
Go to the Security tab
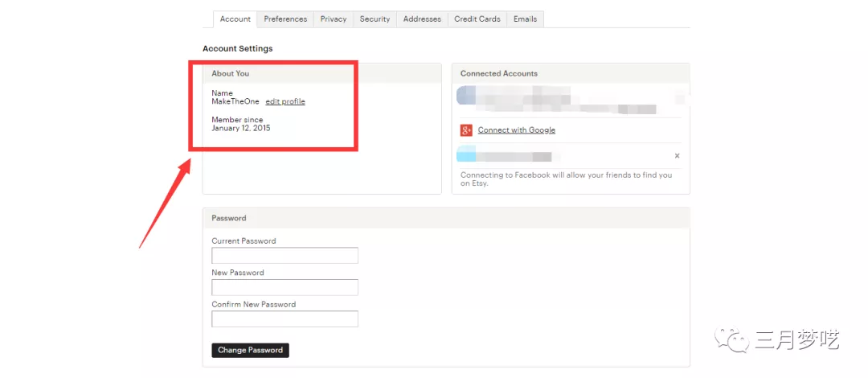click(375, 18)
